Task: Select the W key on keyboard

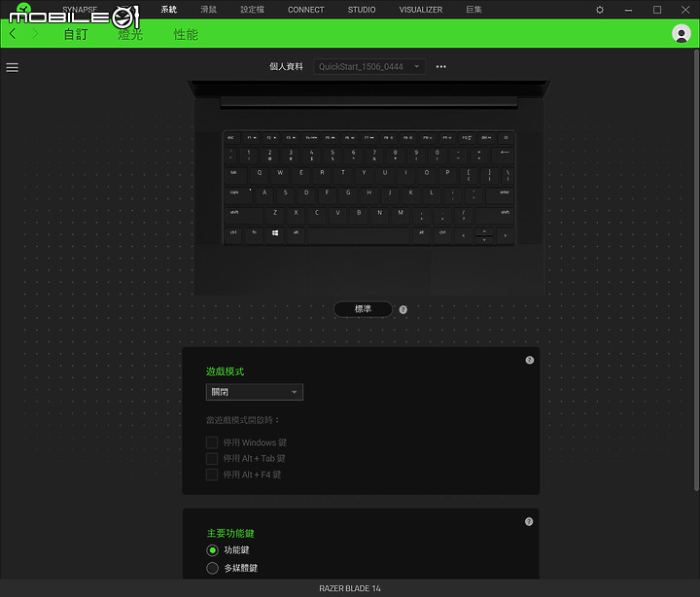Action: pyautogui.click(x=280, y=175)
